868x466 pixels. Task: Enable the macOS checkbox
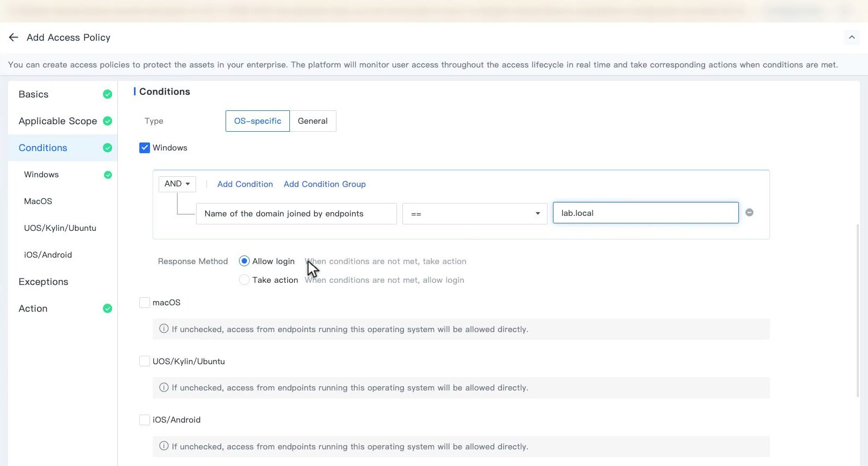pos(145,303)
